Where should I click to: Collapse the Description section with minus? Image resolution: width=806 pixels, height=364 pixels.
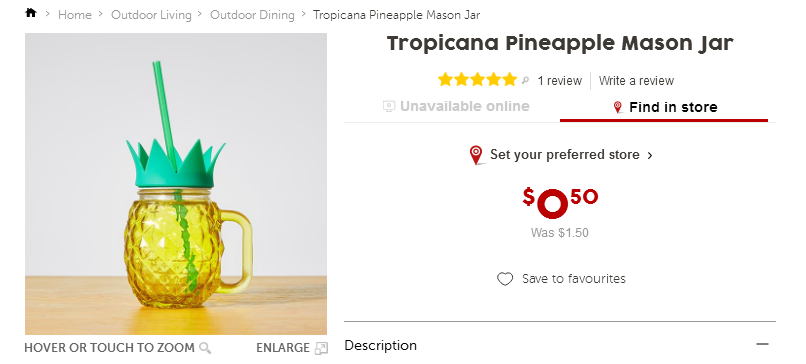763,344
